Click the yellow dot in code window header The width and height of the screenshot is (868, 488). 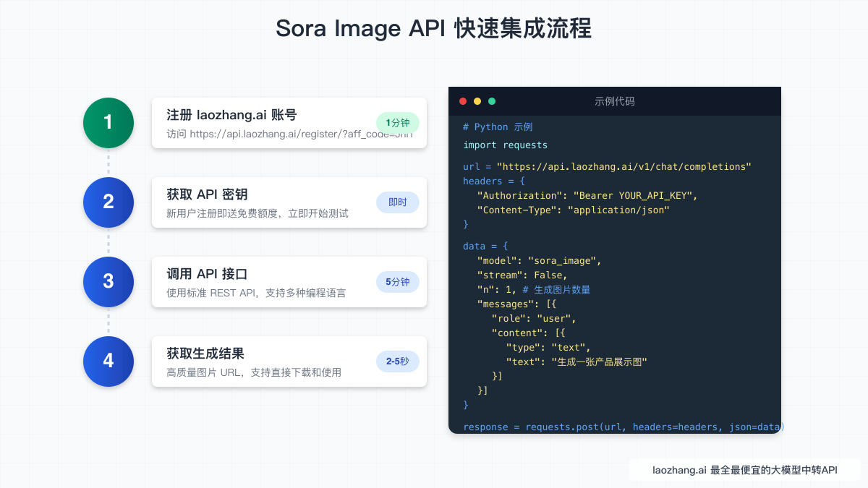point(477,101)
